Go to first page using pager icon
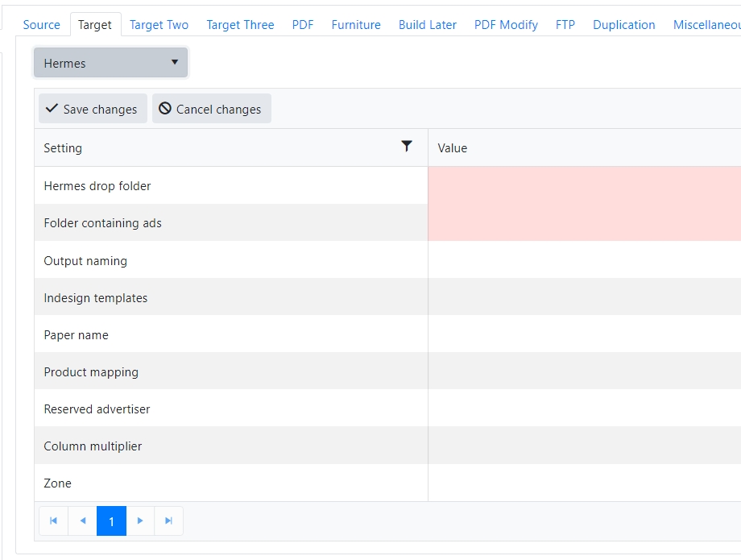The height and width of the screenshot is (560, 741). click(x=54, y=521)
